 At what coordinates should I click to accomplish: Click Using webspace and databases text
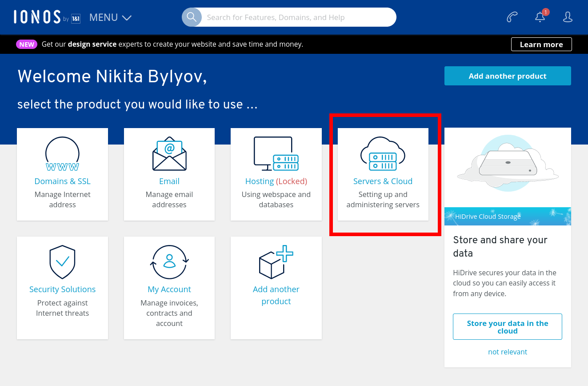point(276,200)
